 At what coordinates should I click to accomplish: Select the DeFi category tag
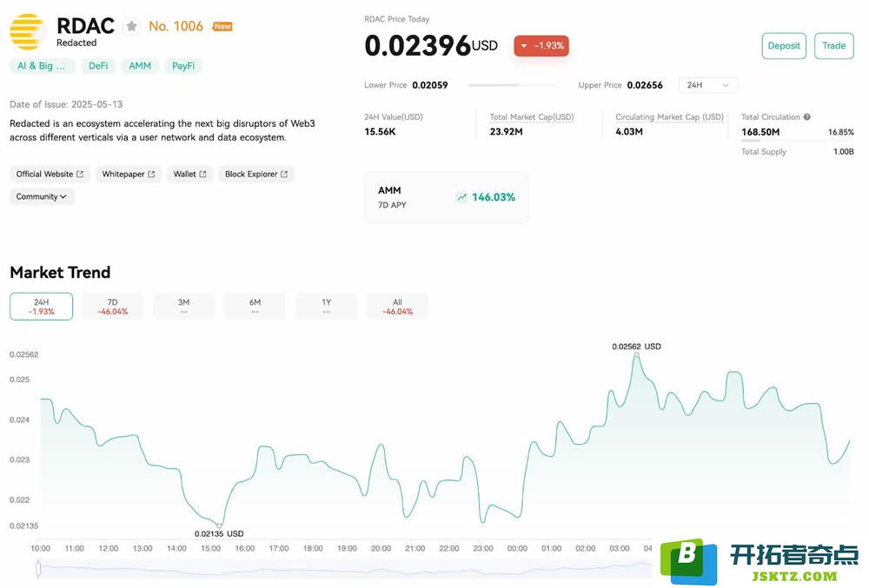[98, 66]
